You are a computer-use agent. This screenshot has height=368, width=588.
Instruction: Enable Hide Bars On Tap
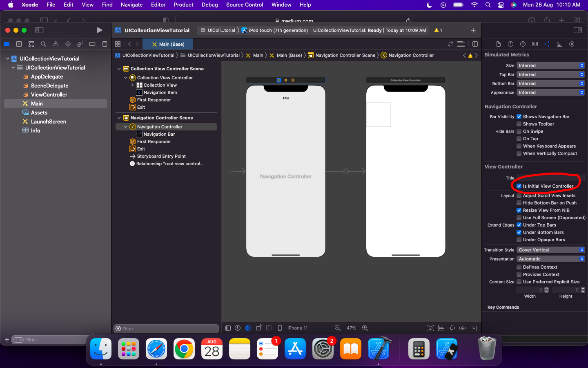tap(519, 139)
